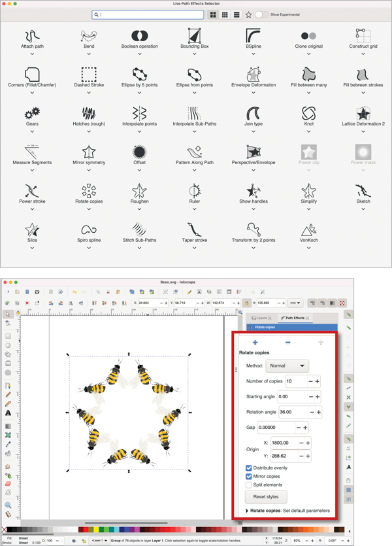Open the mm units dropdown
392x546 pixels.
point(295,303)
